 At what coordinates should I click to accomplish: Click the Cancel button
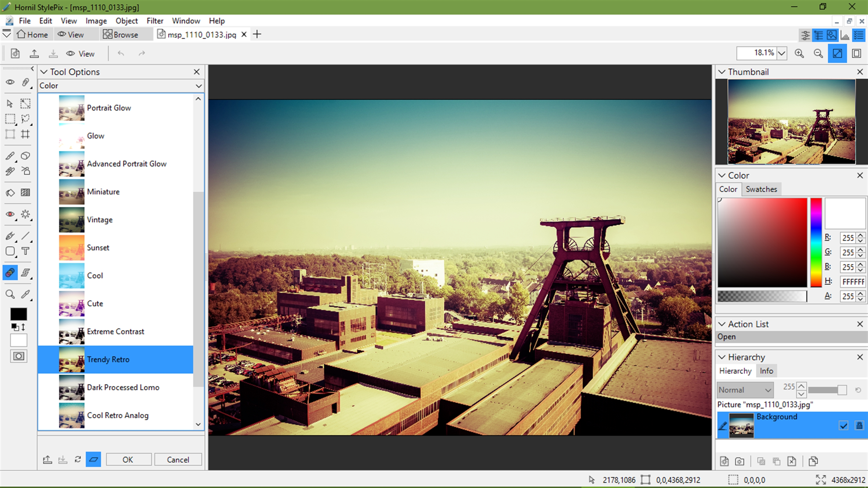(x=178, y=460)
